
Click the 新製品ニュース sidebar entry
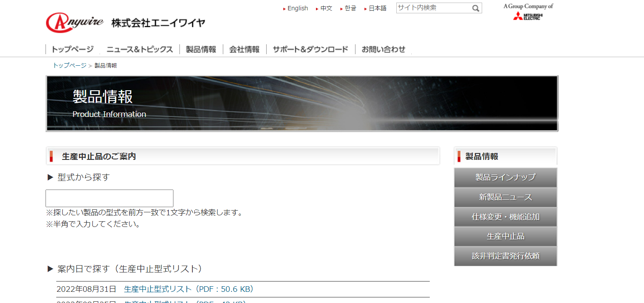click(505, 197)
